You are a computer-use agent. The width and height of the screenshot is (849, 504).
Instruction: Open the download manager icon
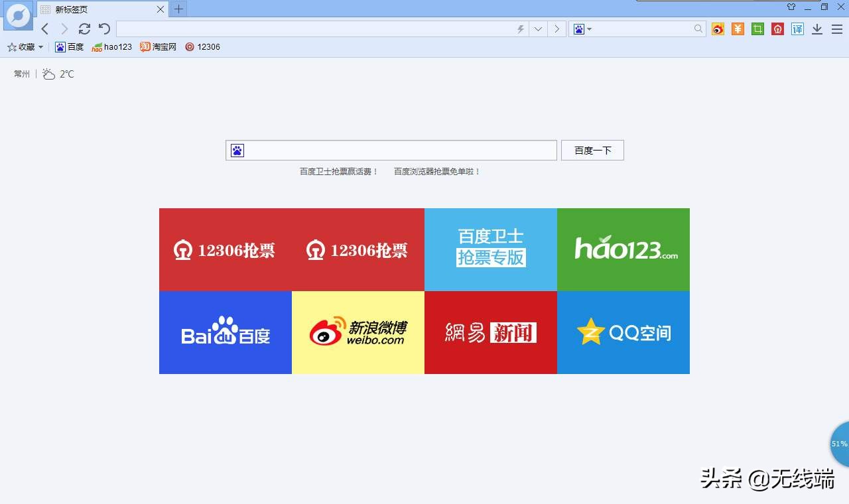point(816,29)
